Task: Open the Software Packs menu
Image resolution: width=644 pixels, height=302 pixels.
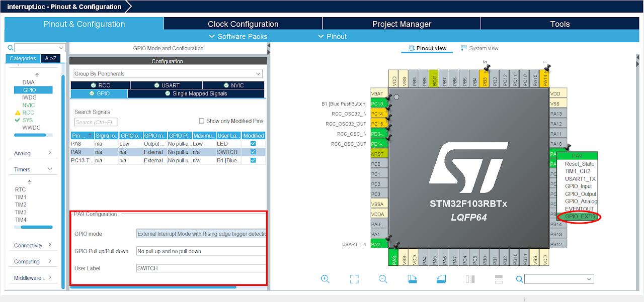Action: coord(238,36)
